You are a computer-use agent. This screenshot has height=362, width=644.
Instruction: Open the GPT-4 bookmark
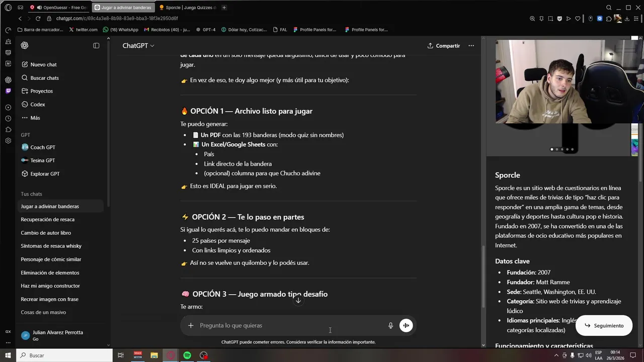click(x=206, y=30)
